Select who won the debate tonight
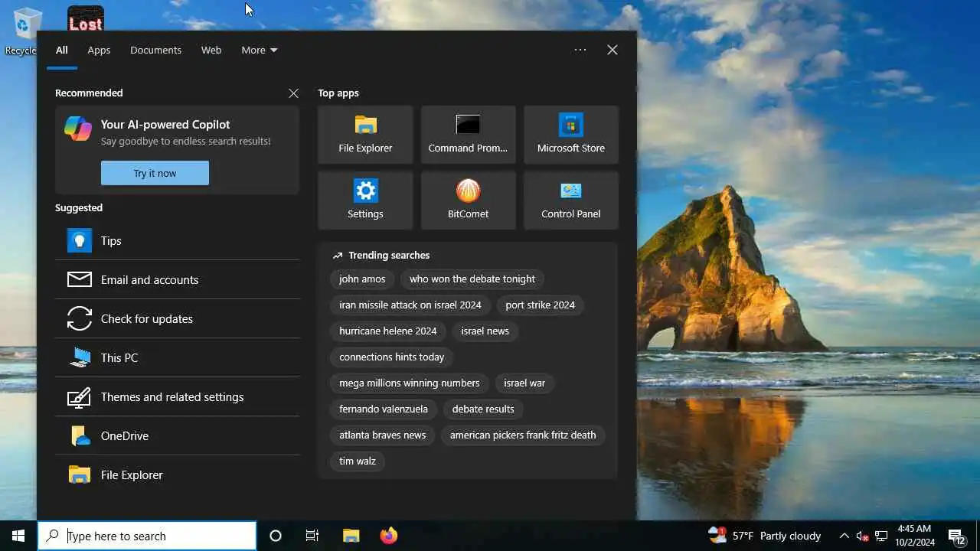Viewport: 980px width, 551px height. point(472,279)
